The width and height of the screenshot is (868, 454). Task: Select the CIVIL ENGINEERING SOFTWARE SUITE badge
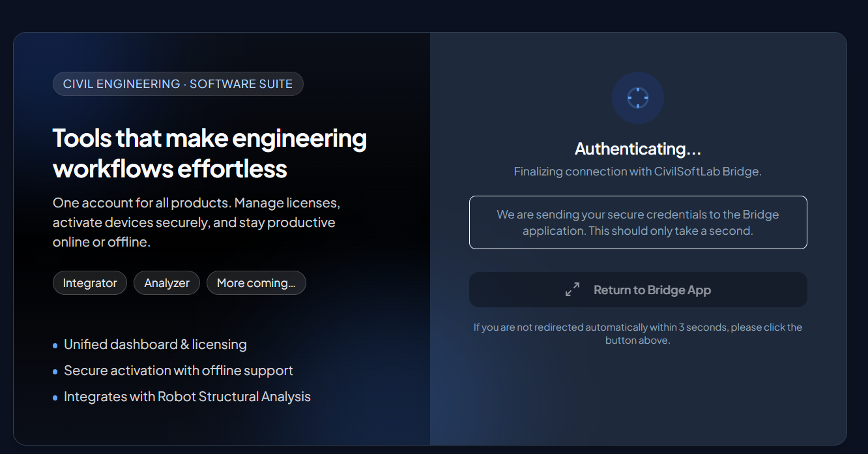[178, 83]
